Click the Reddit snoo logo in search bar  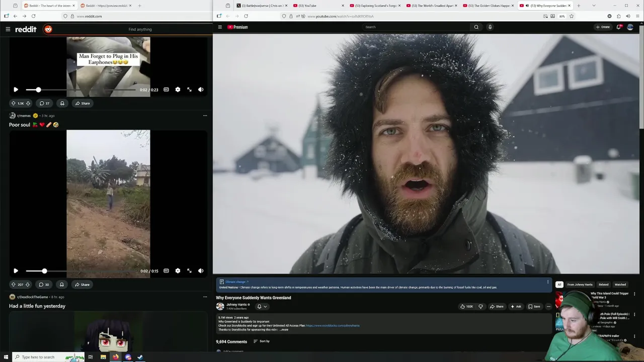point(48,29)
